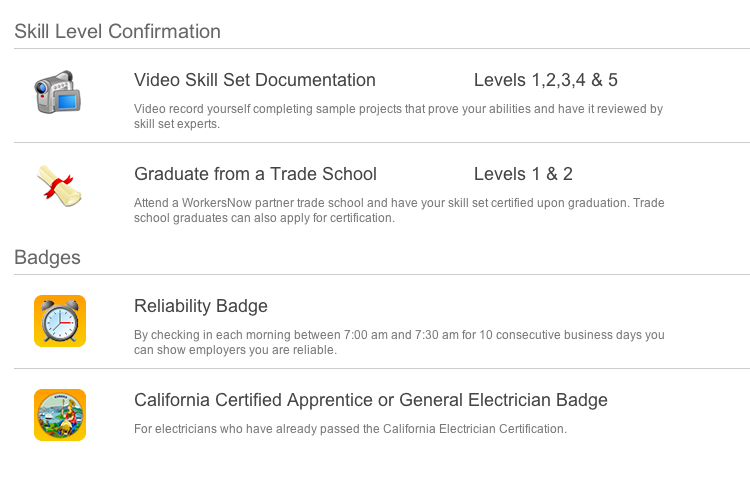Click the divider below Skill Level Confirmation
The width and height of the screenshot is (750, 483).
[x=380, y=48]
